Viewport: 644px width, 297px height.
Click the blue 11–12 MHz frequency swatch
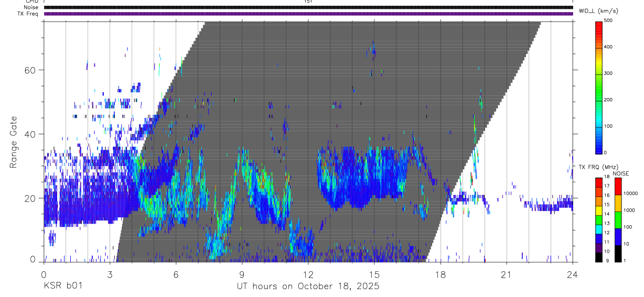point(599,238)
